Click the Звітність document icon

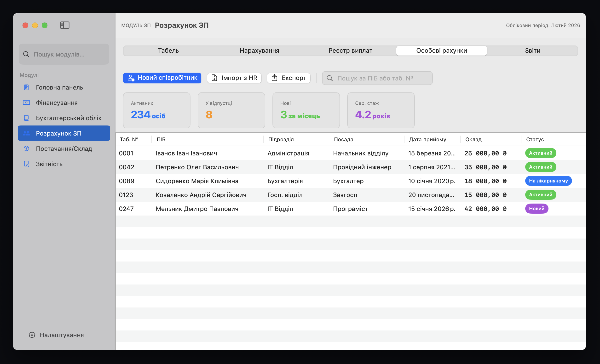pyautogui.click(x=26, y=164)
